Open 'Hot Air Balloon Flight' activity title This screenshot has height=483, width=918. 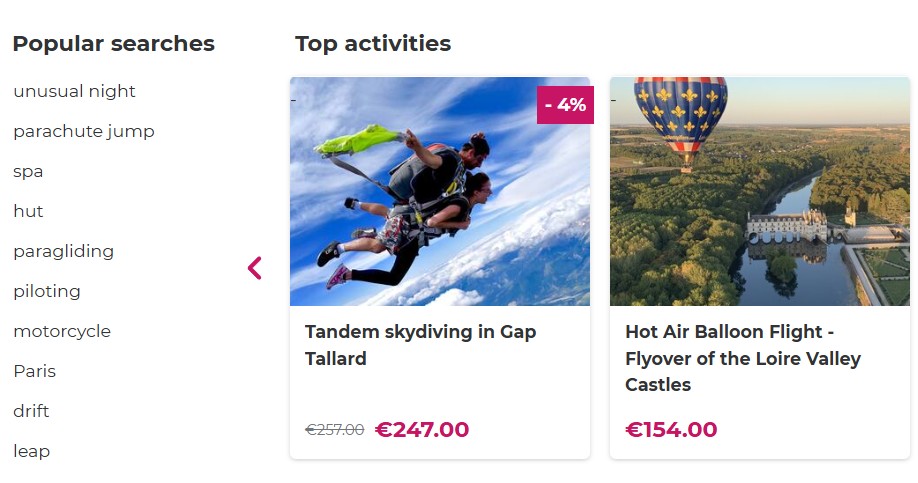(742, 358)
